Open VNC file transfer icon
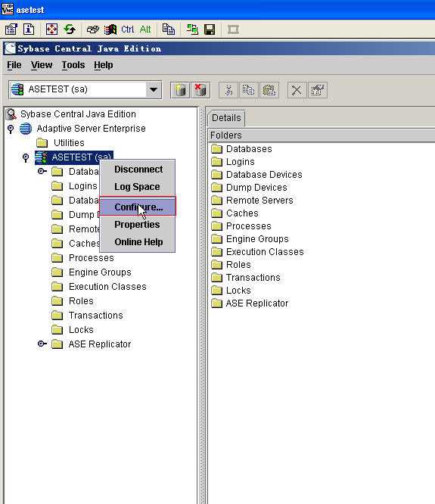The height and width of the screenshot is (504, 435). pos(169,30)
